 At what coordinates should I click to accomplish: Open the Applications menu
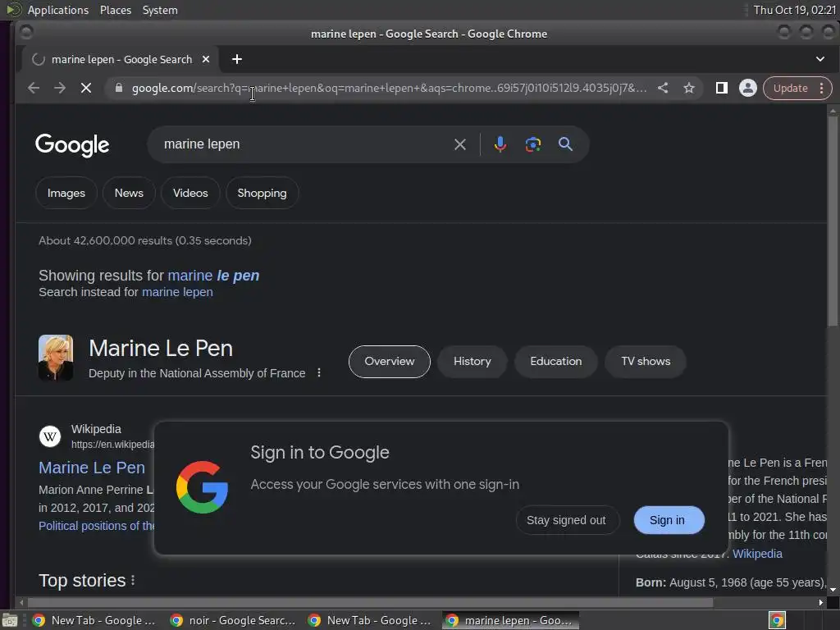[x=58, y=10]
